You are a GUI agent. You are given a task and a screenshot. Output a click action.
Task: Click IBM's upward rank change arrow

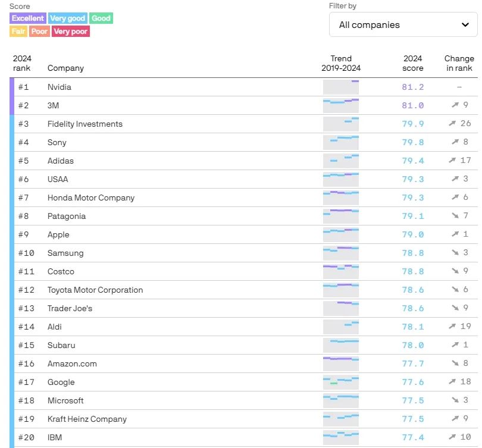[x=452, y=437]
